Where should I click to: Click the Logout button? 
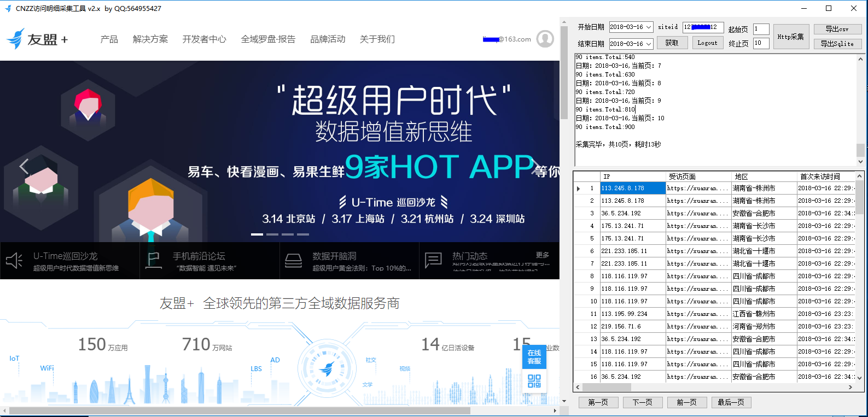(707, 43)
